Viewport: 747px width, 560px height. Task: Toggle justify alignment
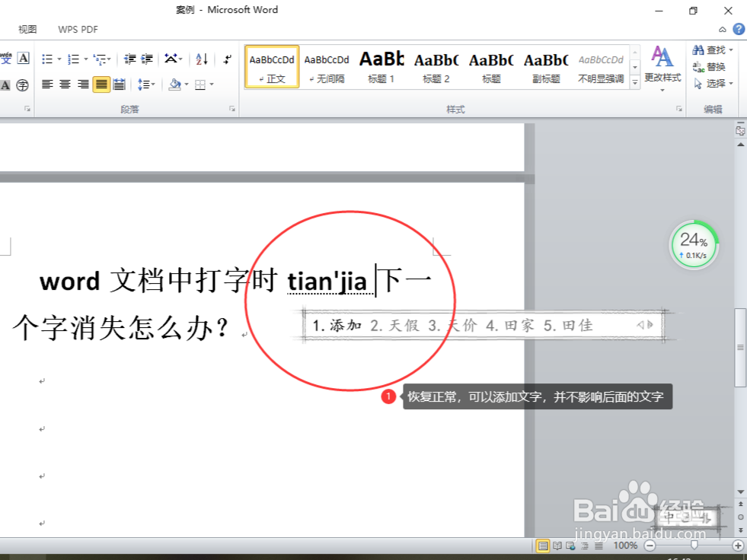pyautogui.click(x=101, y=84)
